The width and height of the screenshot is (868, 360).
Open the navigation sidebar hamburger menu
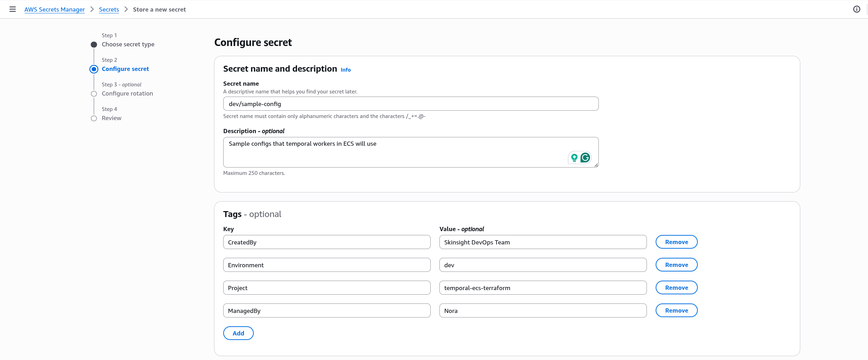tap(13, 9)
